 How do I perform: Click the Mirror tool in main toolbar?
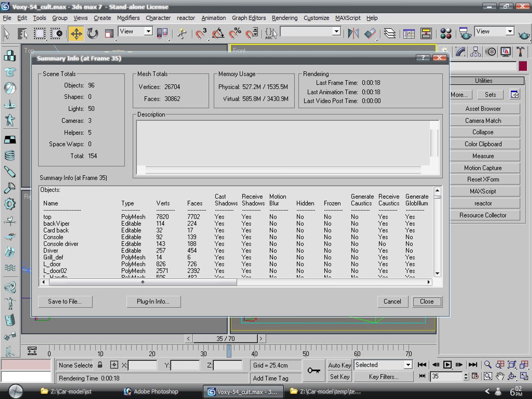click(x=353, y=34)
